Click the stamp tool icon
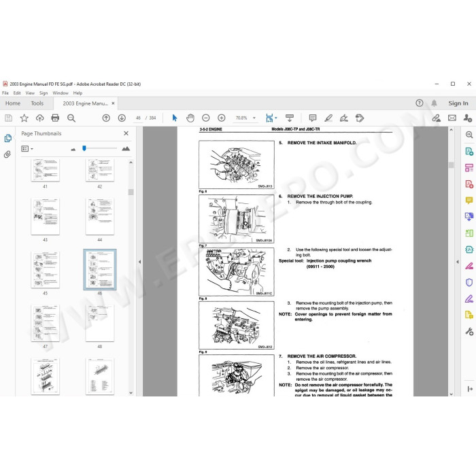The height and width of the screenshot is (476, 476). click(x=360, y=118)
